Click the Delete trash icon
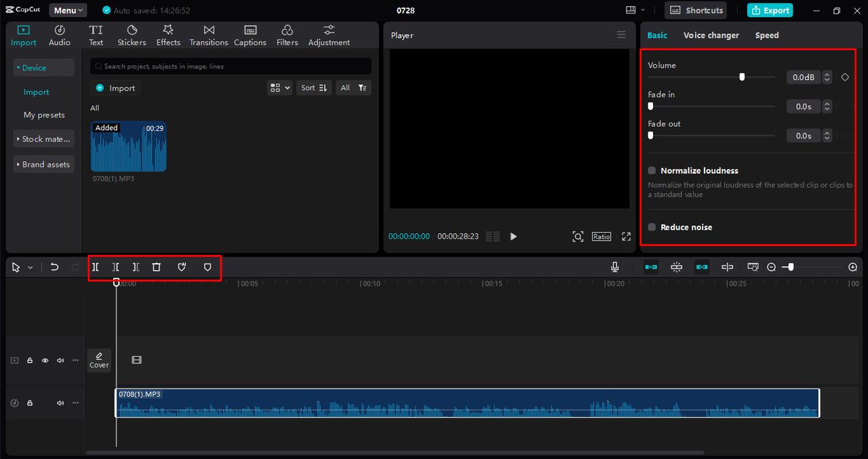 [157, 267]
